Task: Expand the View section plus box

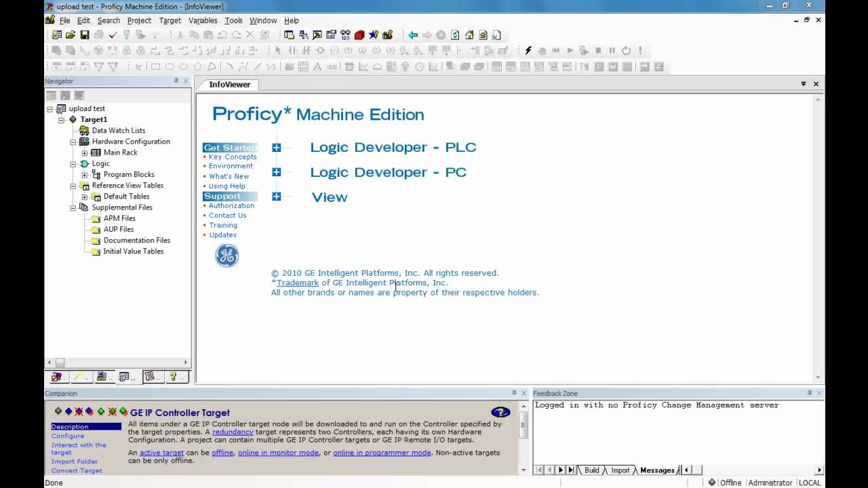Action: pos(276,197)
